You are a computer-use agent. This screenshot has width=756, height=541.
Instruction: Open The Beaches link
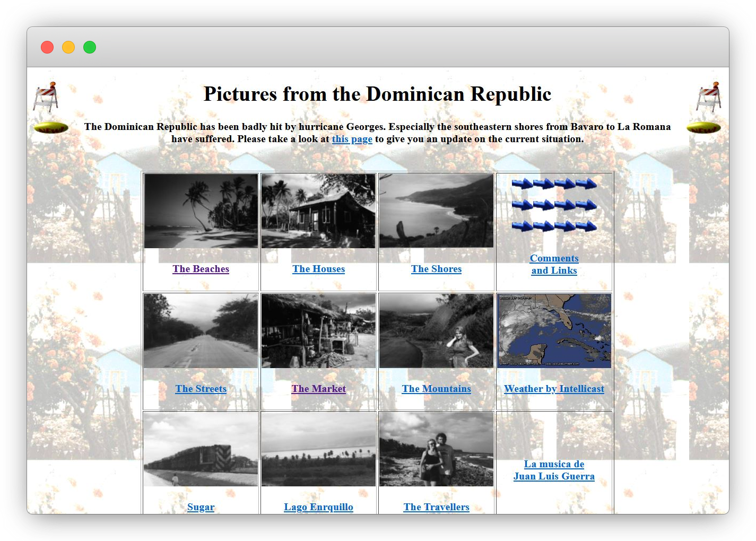click(x=201, y=269)
